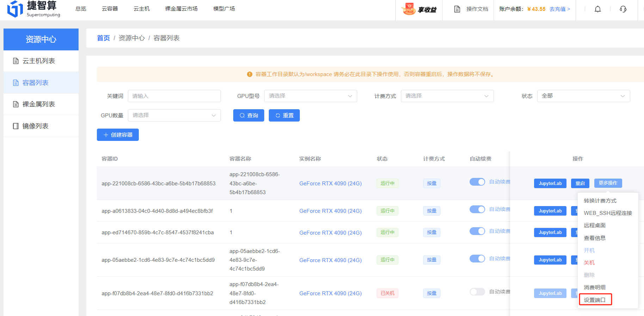The width and height of the screenshot is (644, 316).
Task: Click the 容器ID column header
Action: pos(110,159)
